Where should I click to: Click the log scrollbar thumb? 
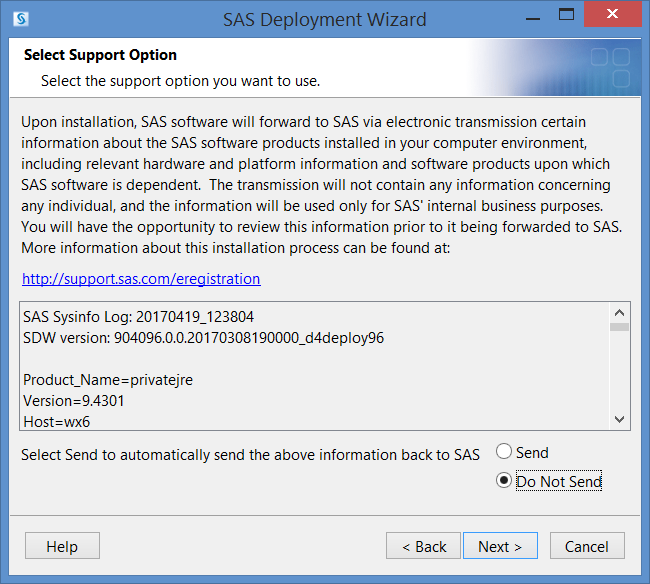[x=619, y=327]
